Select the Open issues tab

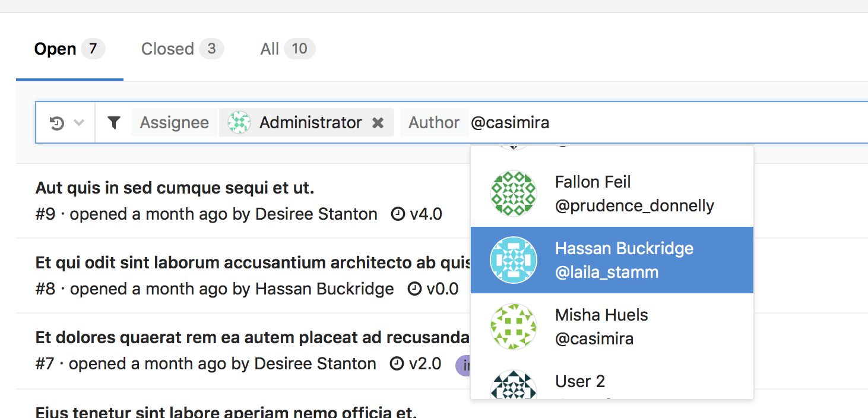[x=69, y=49]
